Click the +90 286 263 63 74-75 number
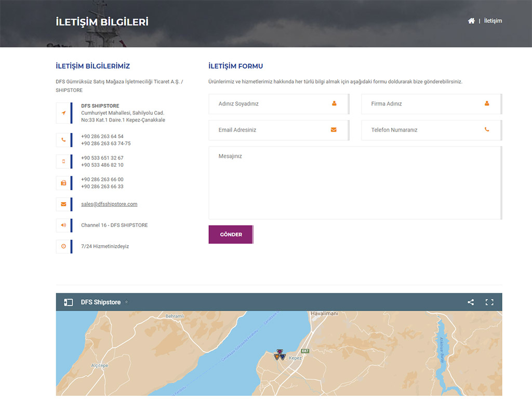 tap(106, 143)
